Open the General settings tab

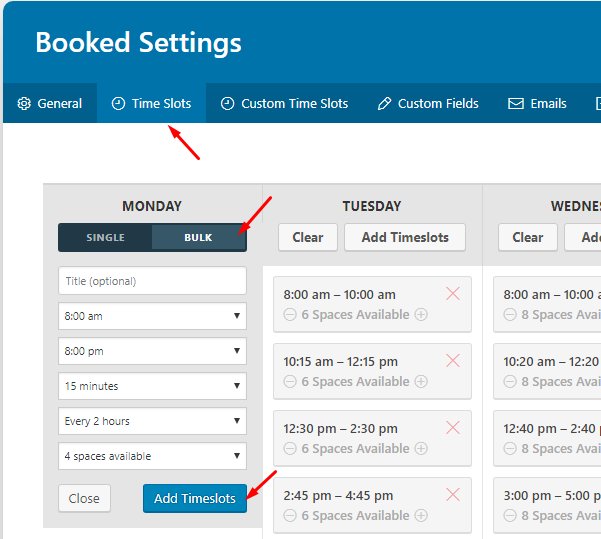click(50, 103)
